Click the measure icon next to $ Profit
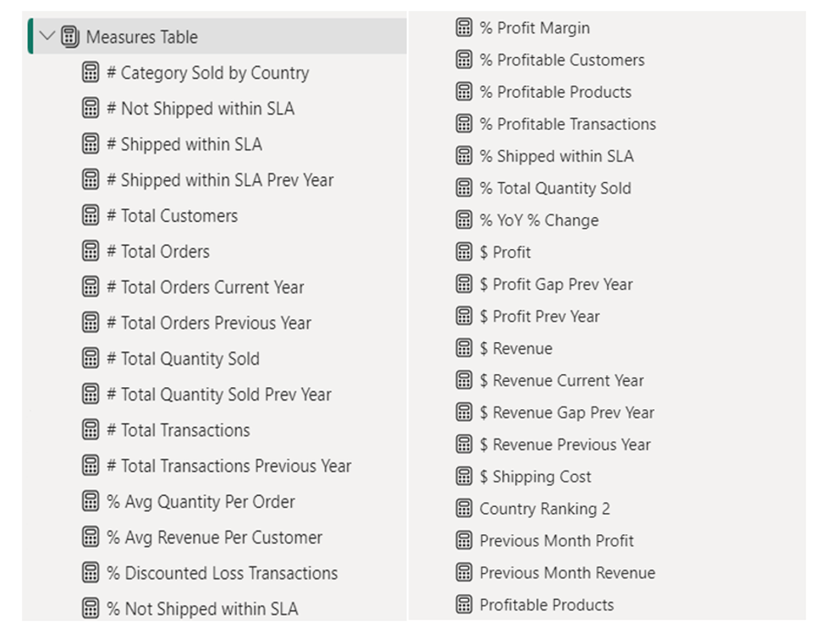The width and height of the screenshot is (830, 644). click(464, 252)
